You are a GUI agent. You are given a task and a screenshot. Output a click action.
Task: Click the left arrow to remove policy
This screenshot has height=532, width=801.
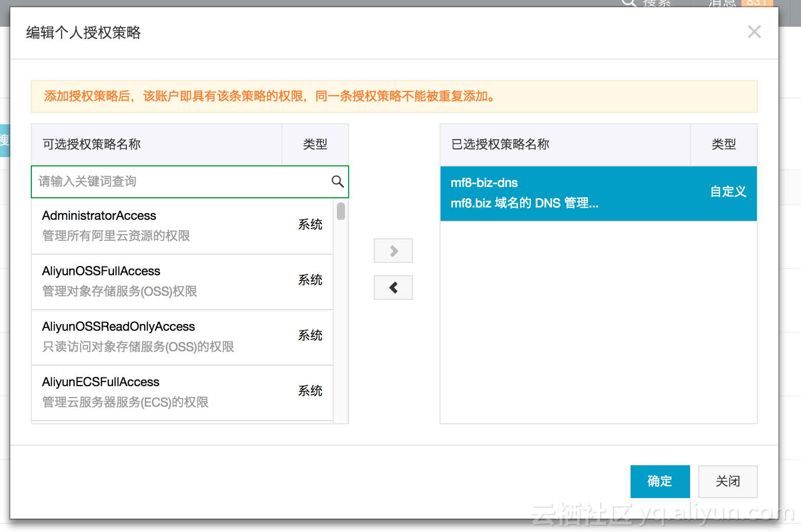pyautogui.click(x=393, y=288)
